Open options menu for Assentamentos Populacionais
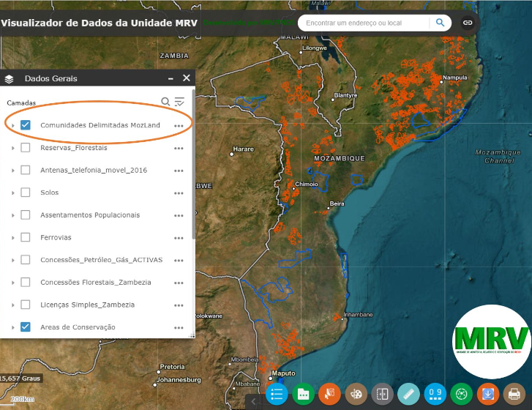 click(x=179, y=216)
